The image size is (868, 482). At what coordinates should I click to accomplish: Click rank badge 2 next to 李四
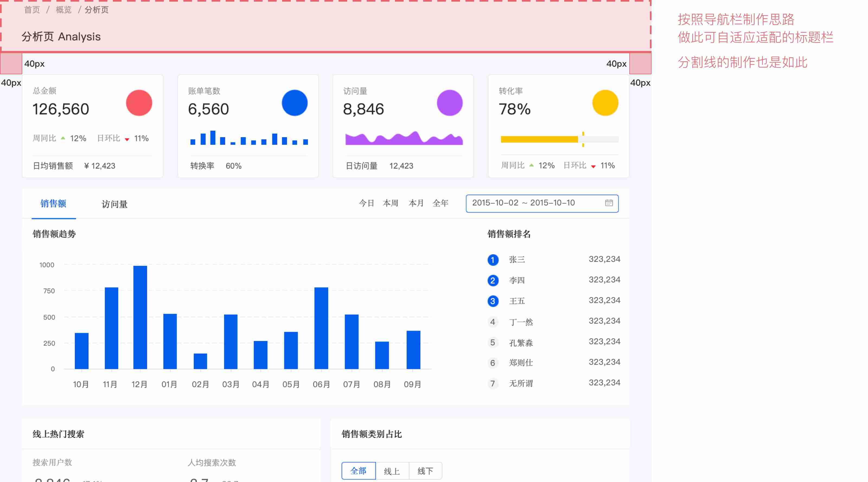coord(493,280)
